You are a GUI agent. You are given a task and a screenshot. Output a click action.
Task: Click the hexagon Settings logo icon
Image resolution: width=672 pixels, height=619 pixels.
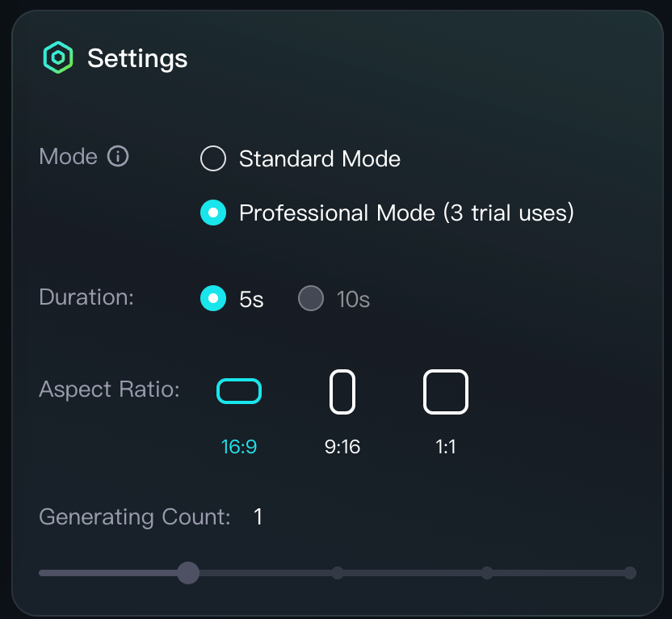coord(58,57)
